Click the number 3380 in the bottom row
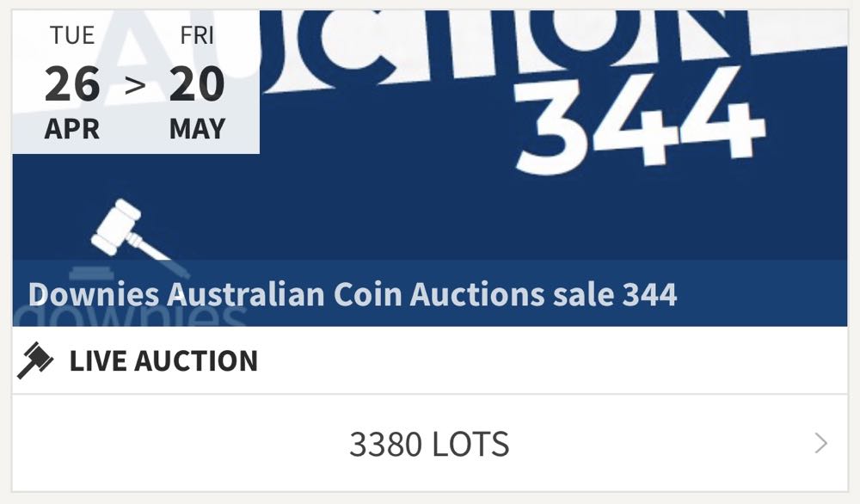860x504 pixels. pyautogui.click(x=385, y=444)
